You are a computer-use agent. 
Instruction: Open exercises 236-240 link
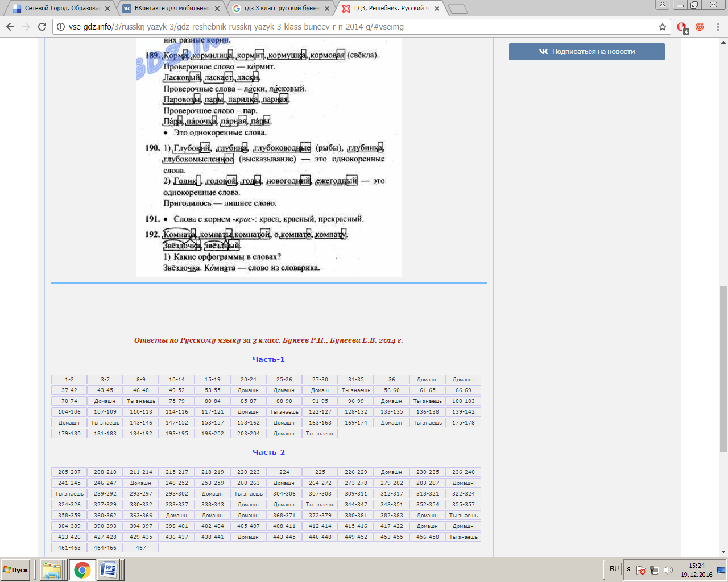463,472
